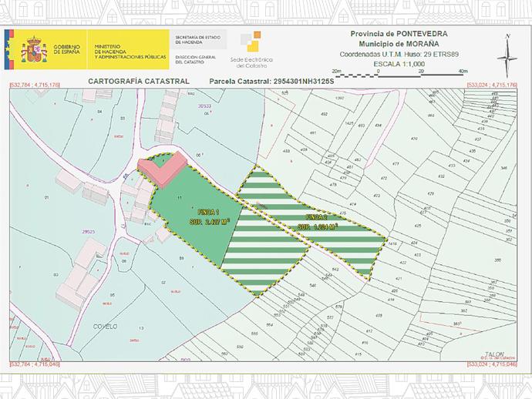Click the Provincia de PONTEVEDRA title
The height and width of the screenshot is (399, 532).
tap(394, 34)
